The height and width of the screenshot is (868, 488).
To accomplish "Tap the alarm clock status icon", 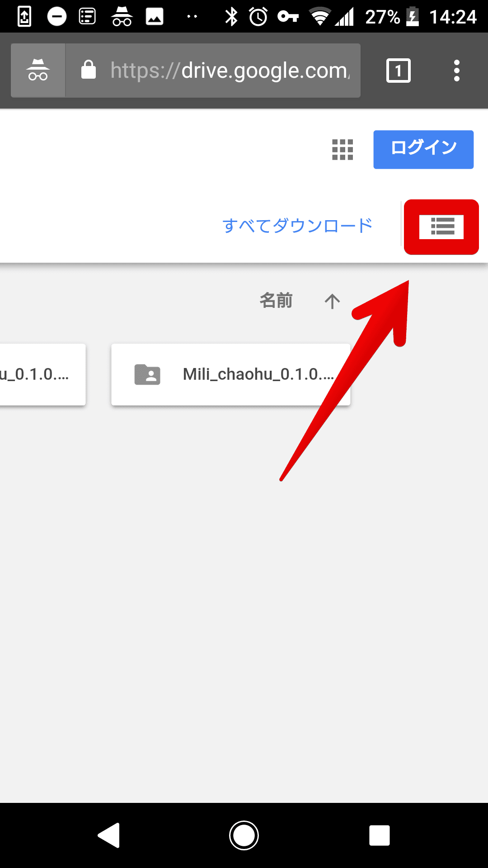I will pos(258,17).
